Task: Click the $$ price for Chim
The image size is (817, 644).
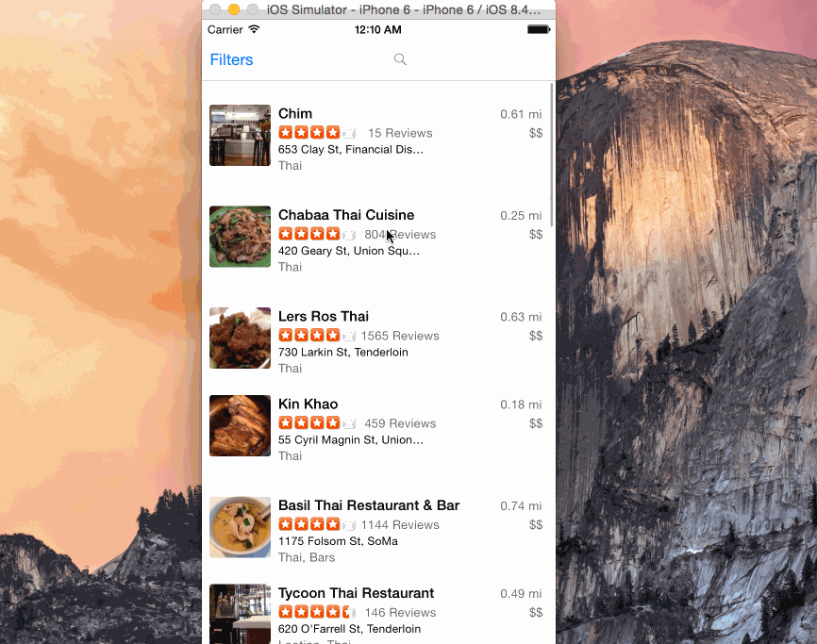Action: [x=536, y=133]
